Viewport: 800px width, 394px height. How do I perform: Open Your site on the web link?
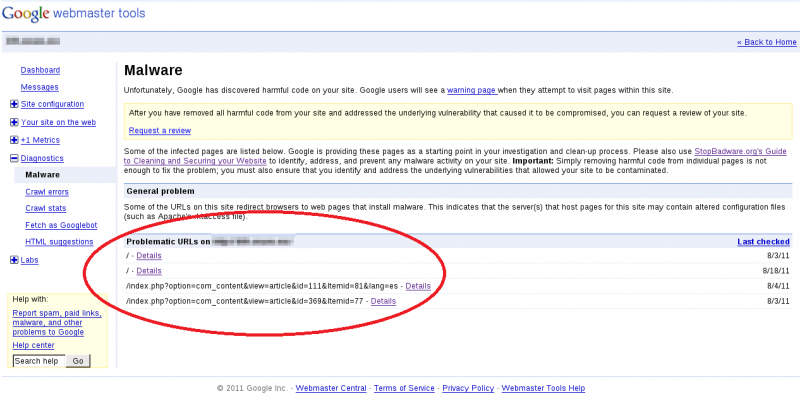[x=58, y=122]
